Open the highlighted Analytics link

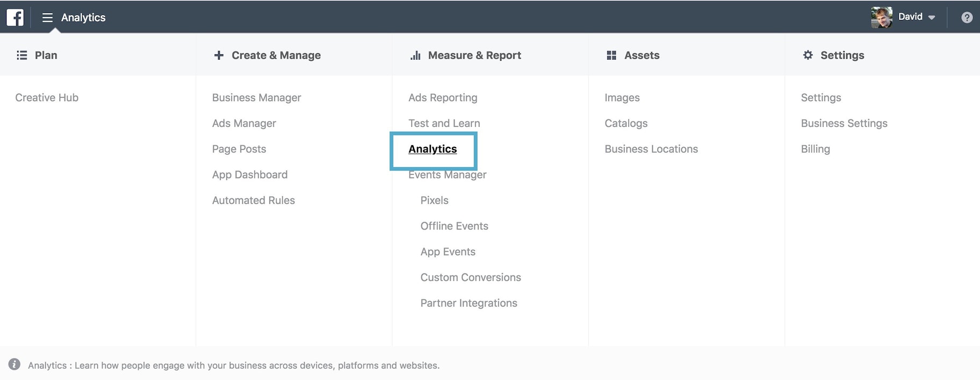pyautogui.click(x=433, y=149)
